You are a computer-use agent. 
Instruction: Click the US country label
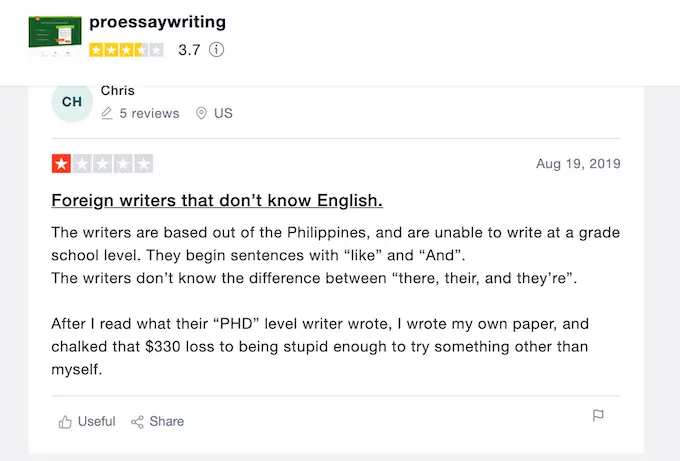[x=223, y=114]
